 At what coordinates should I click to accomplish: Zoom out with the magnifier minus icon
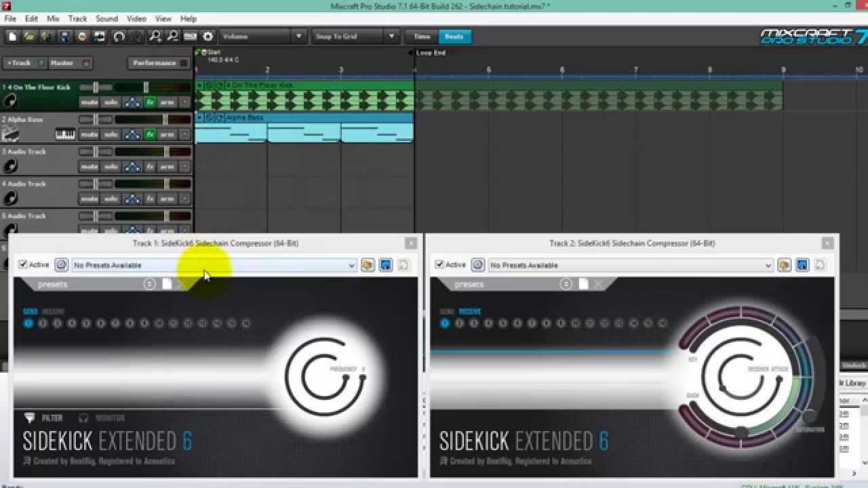tap(173, 37)
